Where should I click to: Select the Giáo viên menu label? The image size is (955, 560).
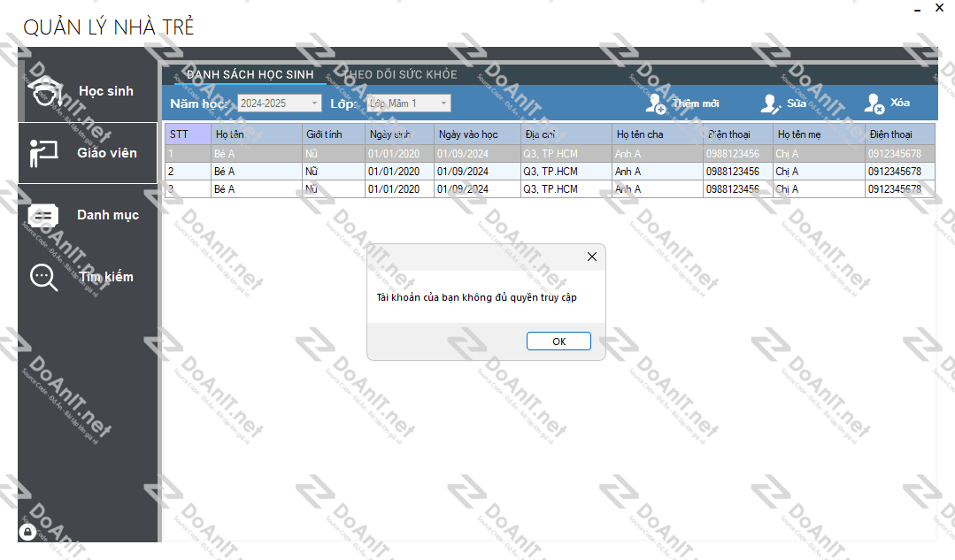(107, 153)
